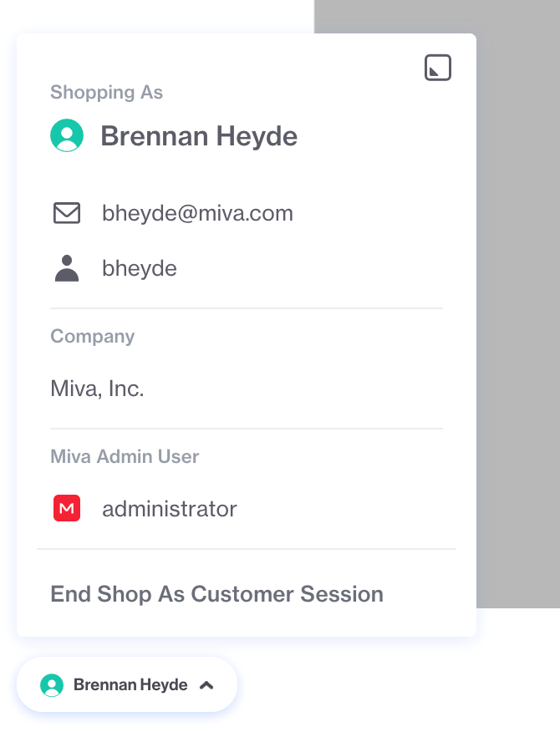The image size is (560, 737).
Task: Click the divider line above End Shop As Customer Session
Action: [247, 548]
